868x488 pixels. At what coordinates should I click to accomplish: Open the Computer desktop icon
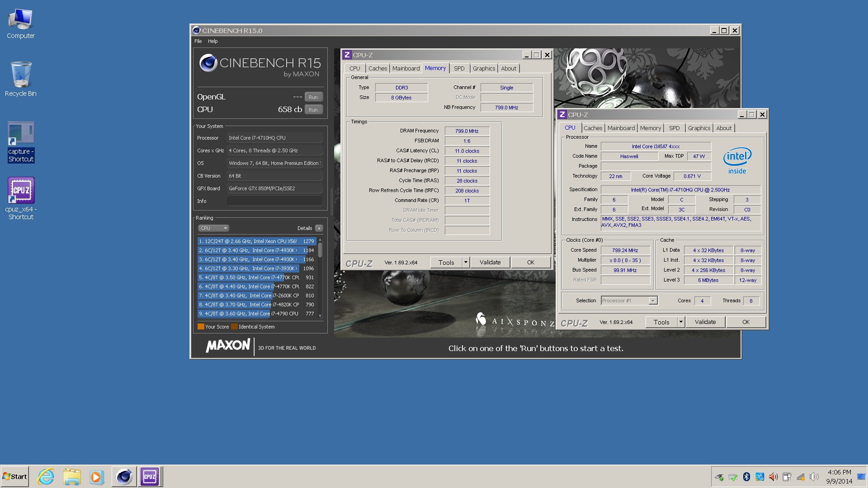coord(20,23)
